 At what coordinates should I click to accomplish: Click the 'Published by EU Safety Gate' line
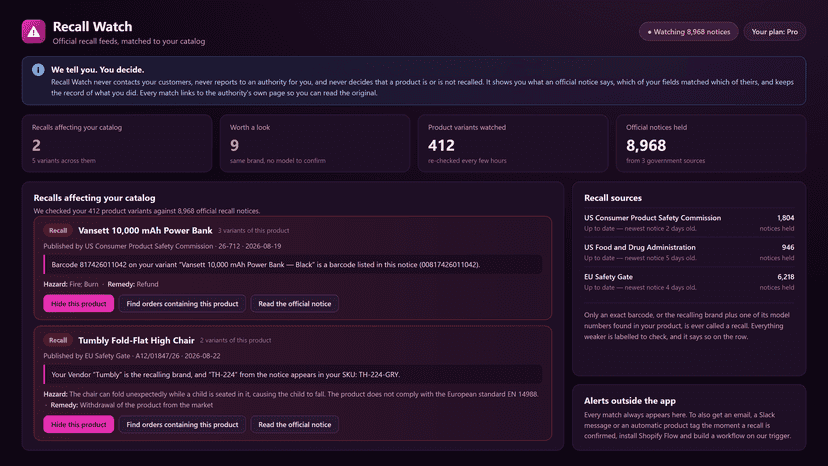coord(132,356)
